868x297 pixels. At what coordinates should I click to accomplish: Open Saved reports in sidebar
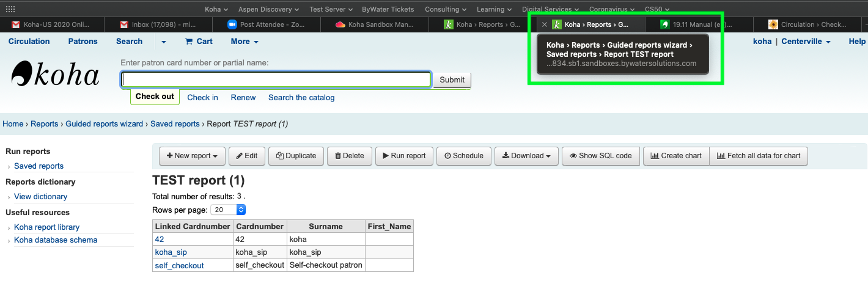click(39, 166)
